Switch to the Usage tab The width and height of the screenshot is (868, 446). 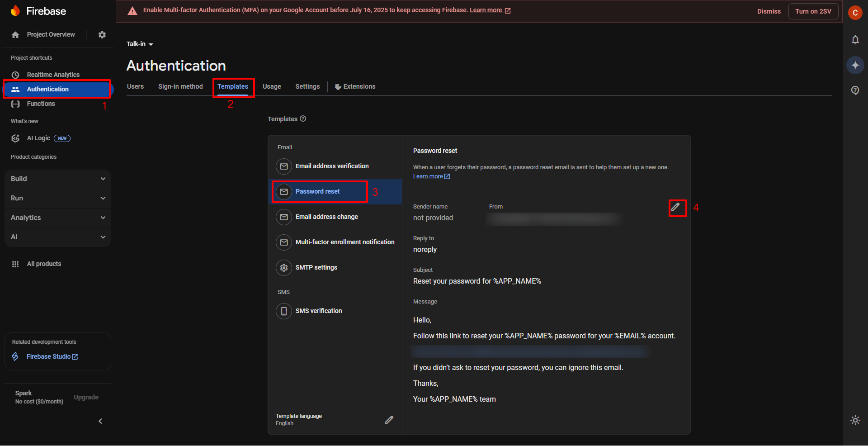click(x=272, y=86)
